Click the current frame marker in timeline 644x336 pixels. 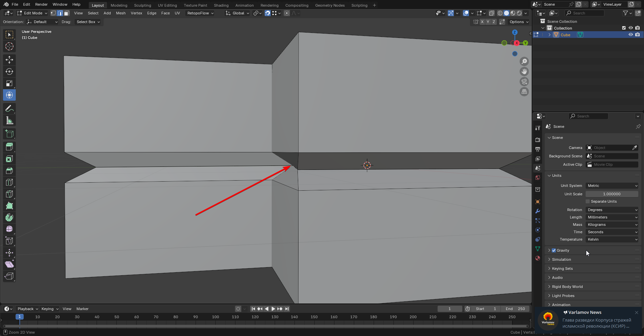(x=19, y=317)
